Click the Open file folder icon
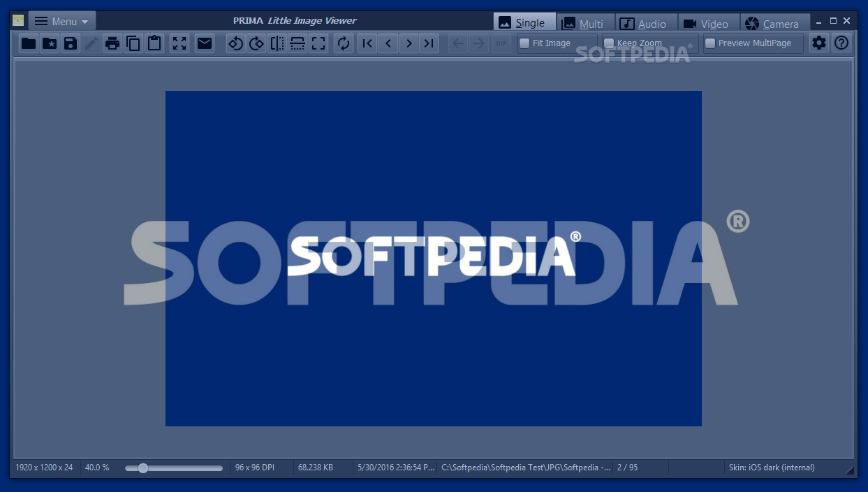 pyautogui.click(x=29, y=44)
